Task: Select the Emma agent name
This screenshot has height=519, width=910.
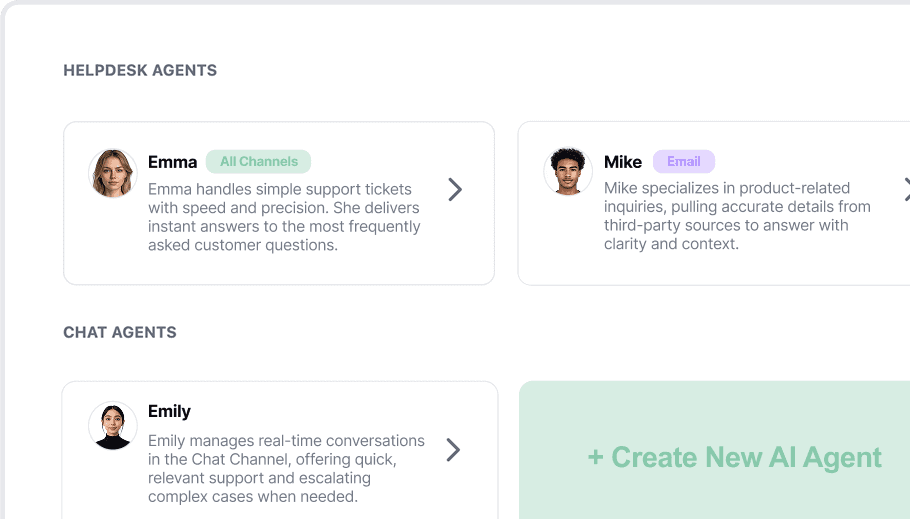Action: pos(172,162)
